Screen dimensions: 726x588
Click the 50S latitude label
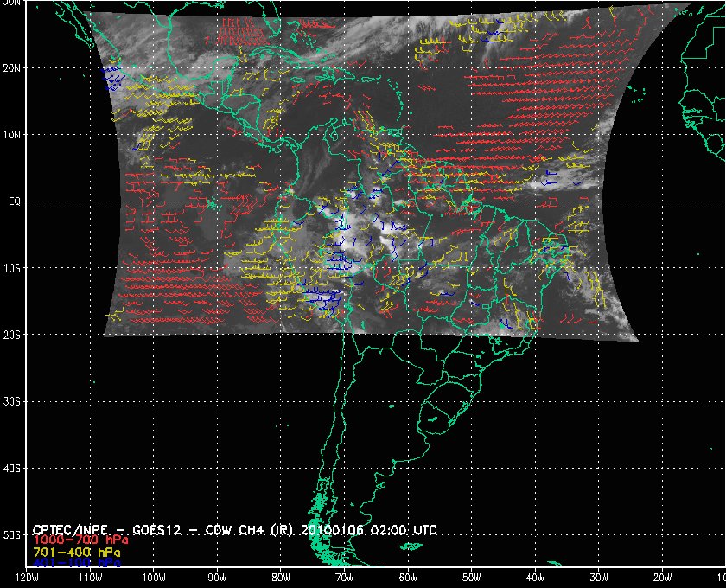11,535
